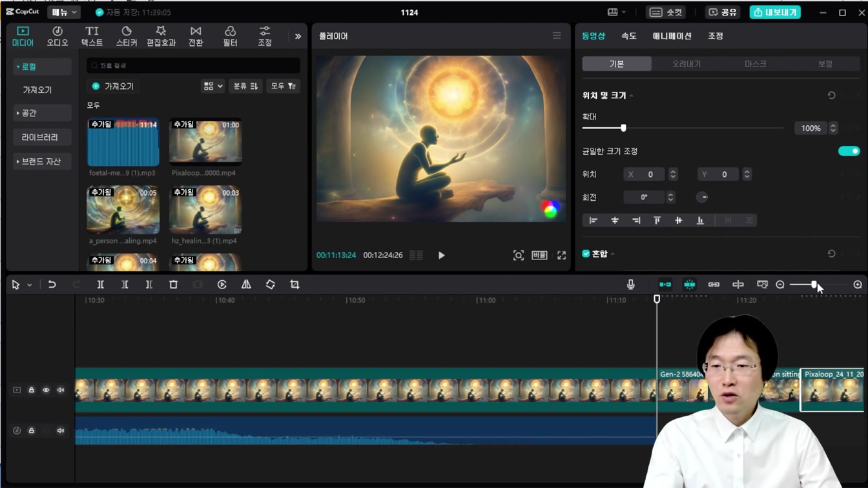The width and height of the screenshot is (868, 488).
Task: Open the grid view mode dropdown
Action: pos(212,86)
